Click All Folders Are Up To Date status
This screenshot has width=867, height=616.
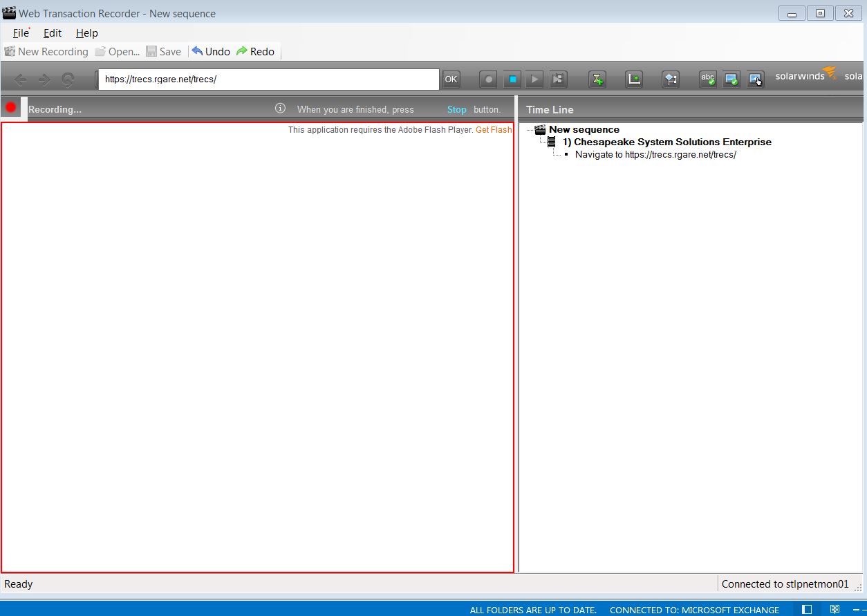point(533,610)
